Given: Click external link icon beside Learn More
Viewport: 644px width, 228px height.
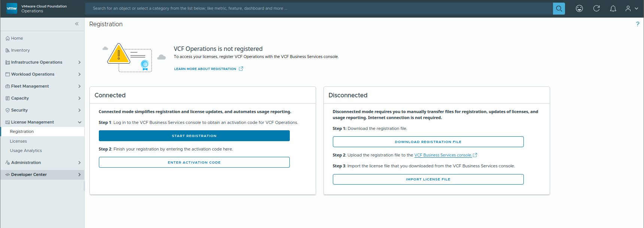Looking at the screenshot, I should click(x=241, y=69).
